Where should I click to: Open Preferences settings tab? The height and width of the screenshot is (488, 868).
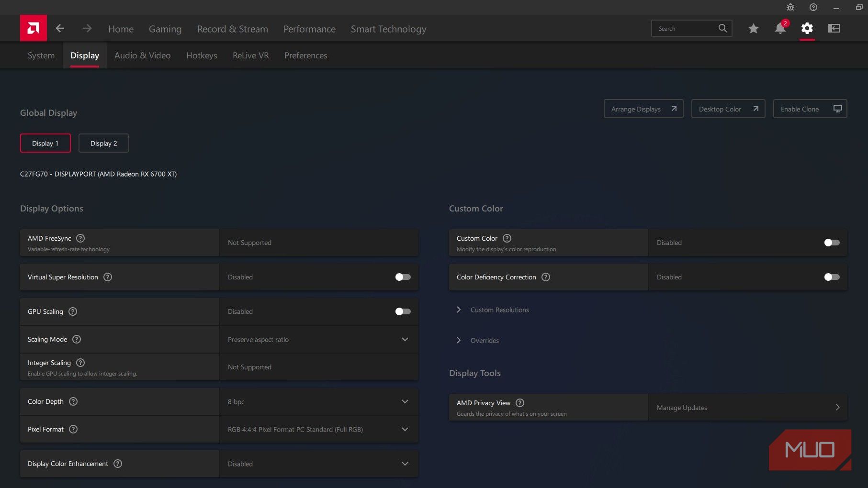click(x=306, y=55)
